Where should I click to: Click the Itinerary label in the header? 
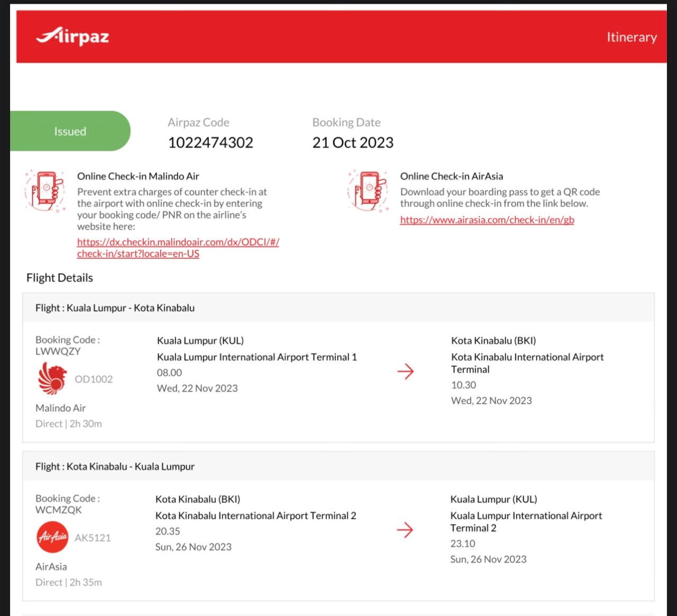tap(632, 37)
